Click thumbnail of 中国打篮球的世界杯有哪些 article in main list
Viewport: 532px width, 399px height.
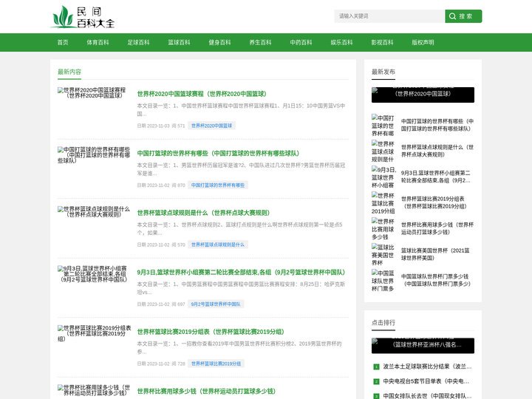[94, 155]
